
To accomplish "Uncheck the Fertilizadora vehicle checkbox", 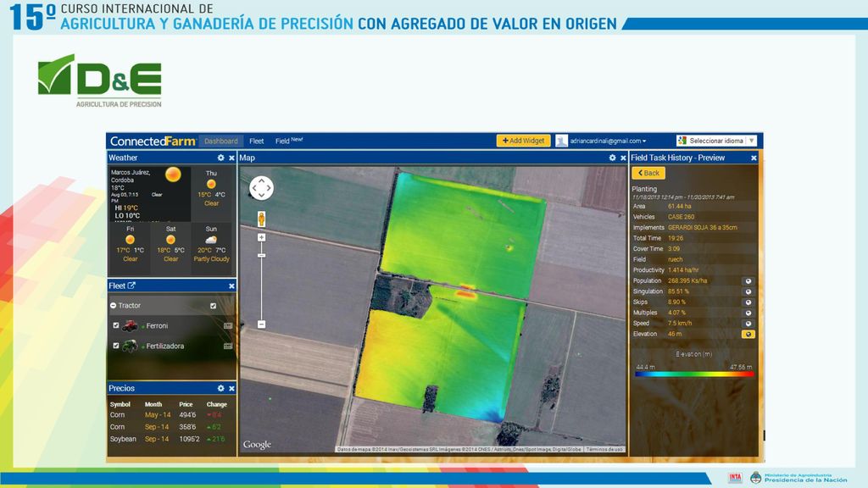I will click(x=115, y=346).
